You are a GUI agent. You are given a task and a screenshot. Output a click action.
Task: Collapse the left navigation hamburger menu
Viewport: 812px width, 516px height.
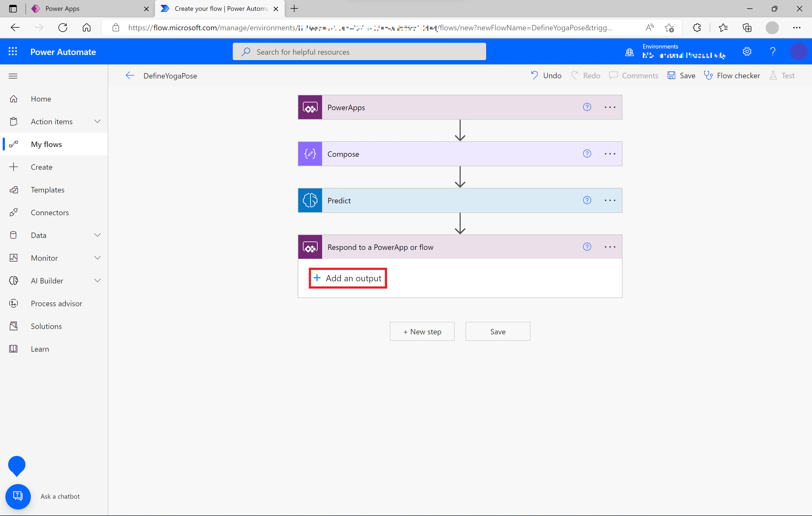[13, 76]
